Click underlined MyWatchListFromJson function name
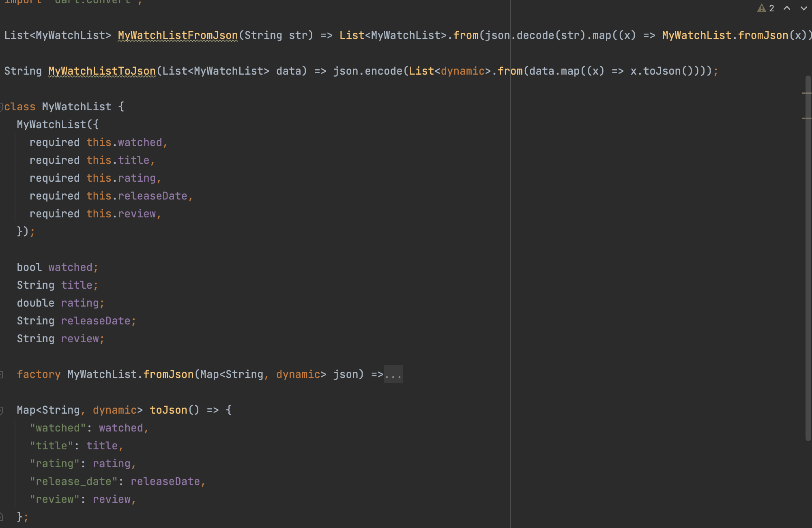The image size is (812, 528). coord(178,36)
